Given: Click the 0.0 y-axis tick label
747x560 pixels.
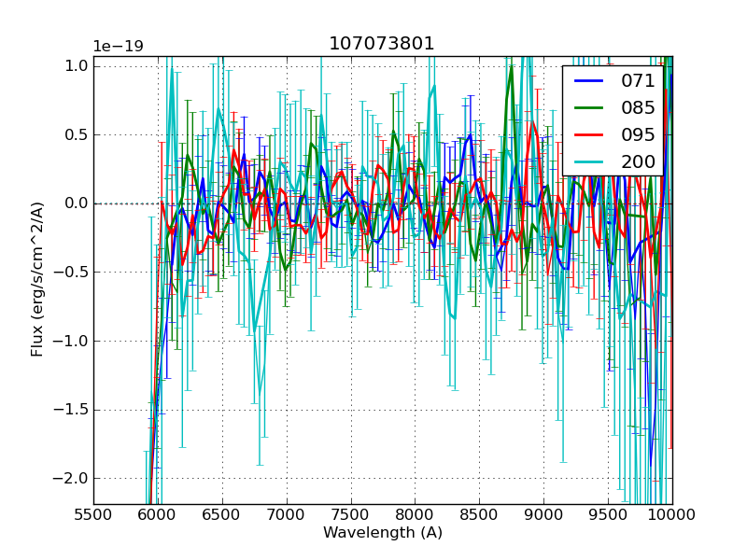Looking at the screenshot, I should (x=76, y=203).
